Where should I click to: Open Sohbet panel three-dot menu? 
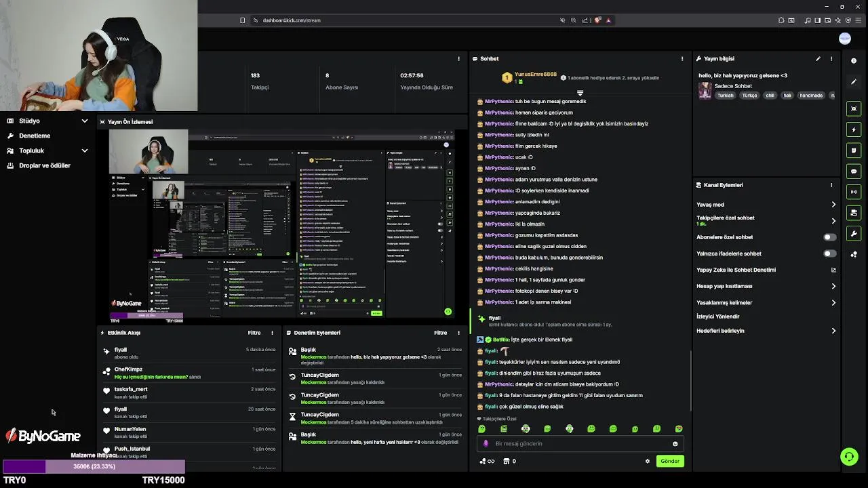[x=682, y=59]
